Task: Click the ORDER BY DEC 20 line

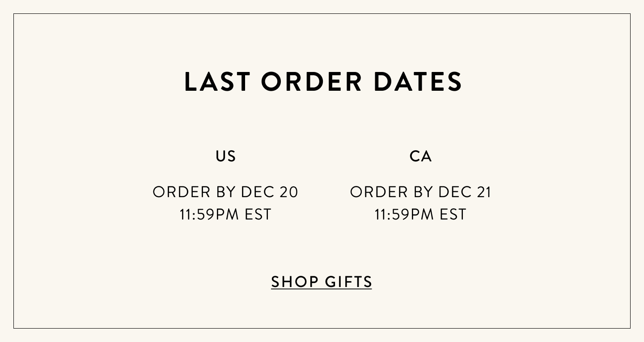Action: (225, 192)
